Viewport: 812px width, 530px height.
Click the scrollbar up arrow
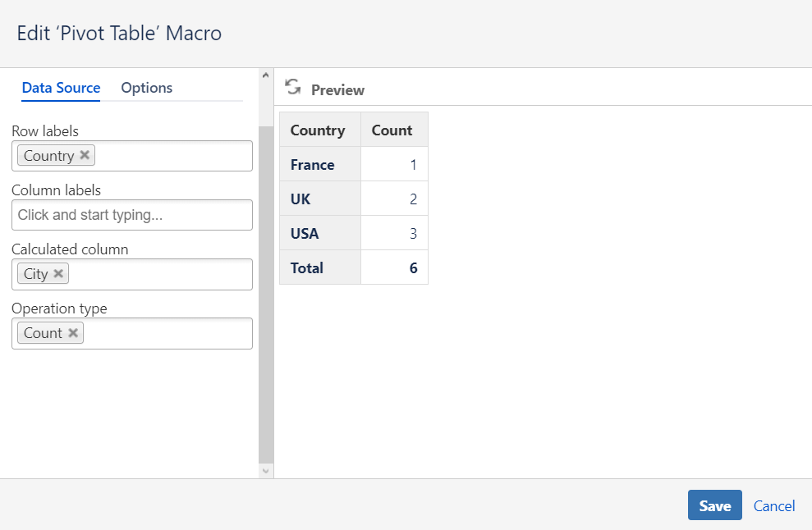(x=265, y=73)
